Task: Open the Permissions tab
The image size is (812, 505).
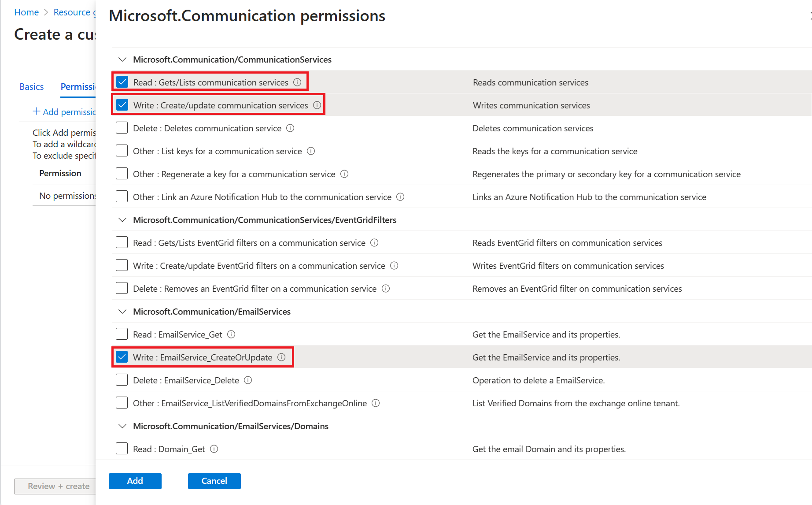Action: click(x=78, y=86)
